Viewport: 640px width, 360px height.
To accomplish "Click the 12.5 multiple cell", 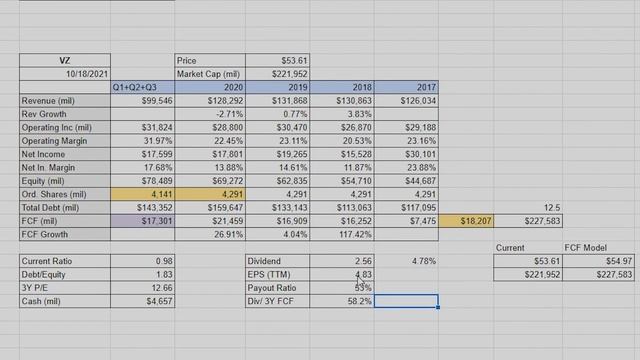I will [528, 208].
